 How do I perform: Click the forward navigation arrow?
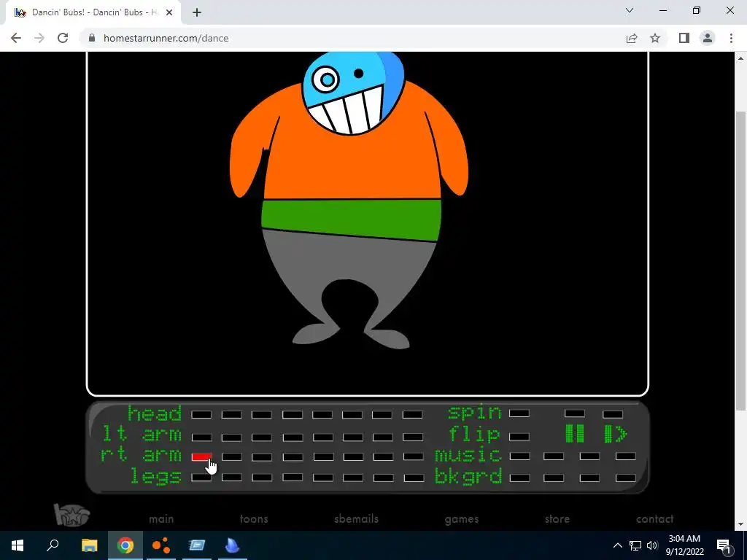tap(39, 38)
